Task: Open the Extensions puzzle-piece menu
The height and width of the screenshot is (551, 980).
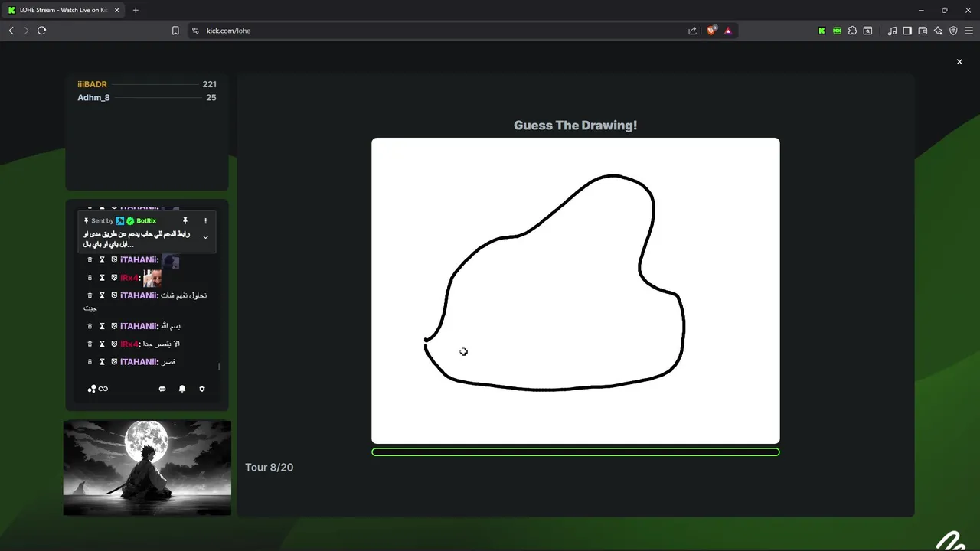Action: point(852,31)
